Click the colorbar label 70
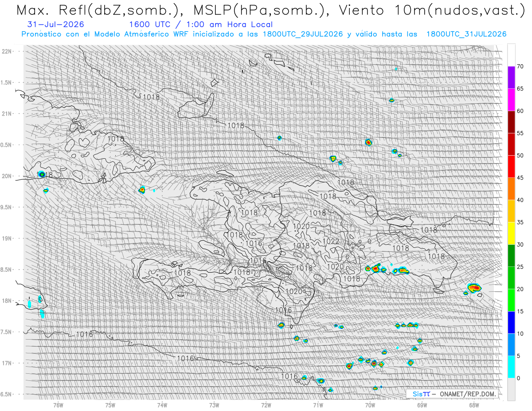Image resolution: width=532 pixels, height=411 pixels. (x=520, y=67)
